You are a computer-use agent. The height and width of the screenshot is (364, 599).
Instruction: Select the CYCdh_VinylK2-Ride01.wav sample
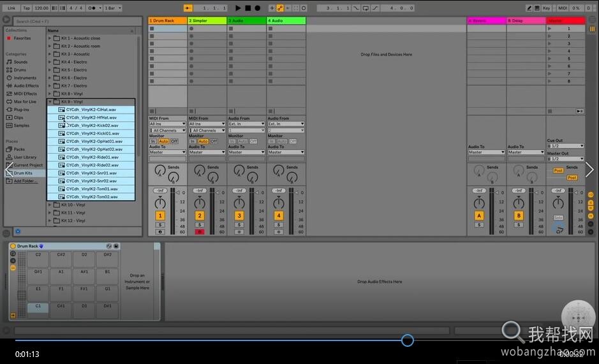91,157
